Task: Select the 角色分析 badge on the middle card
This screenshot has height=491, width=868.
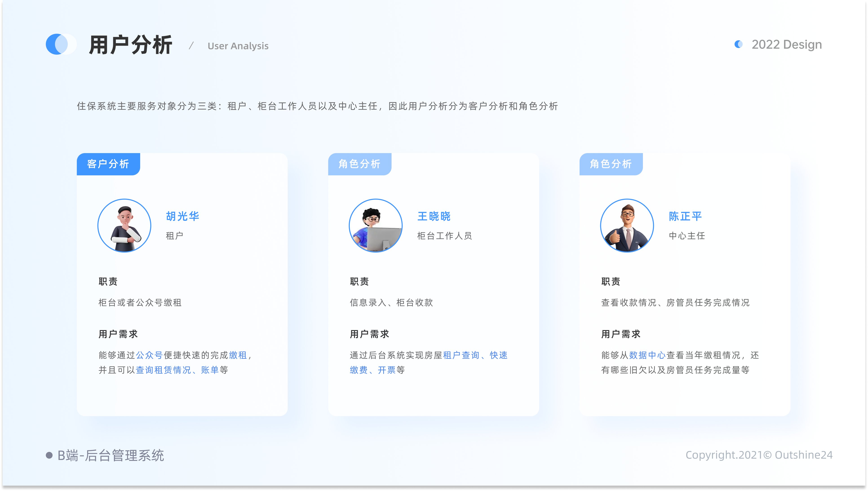Action: 359,164
